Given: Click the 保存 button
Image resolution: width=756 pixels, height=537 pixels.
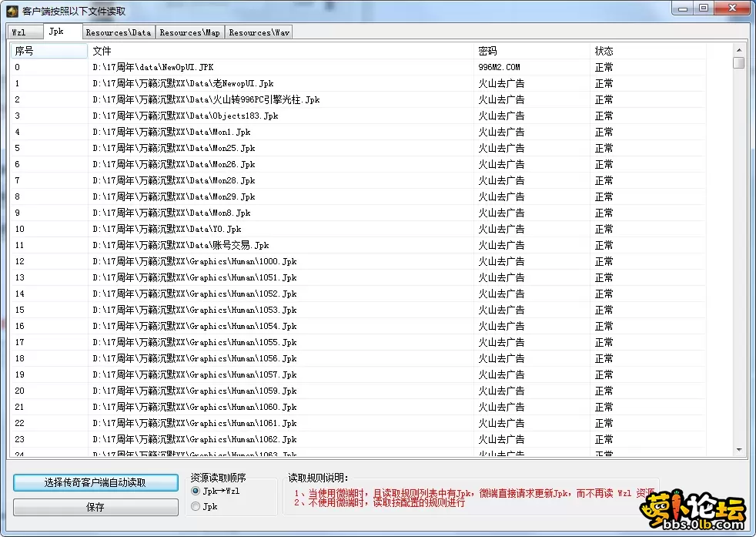Looking at the screenshot, I should pos(95,506).
